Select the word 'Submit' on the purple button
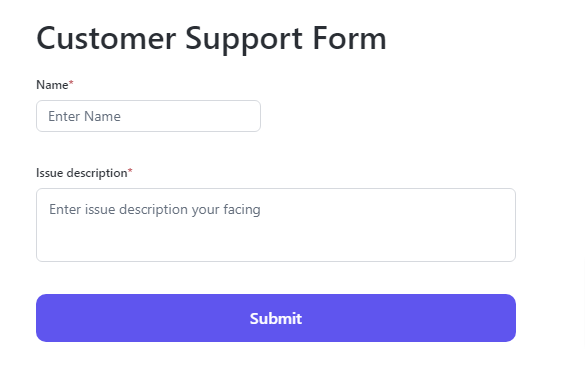 coord(276,318)
